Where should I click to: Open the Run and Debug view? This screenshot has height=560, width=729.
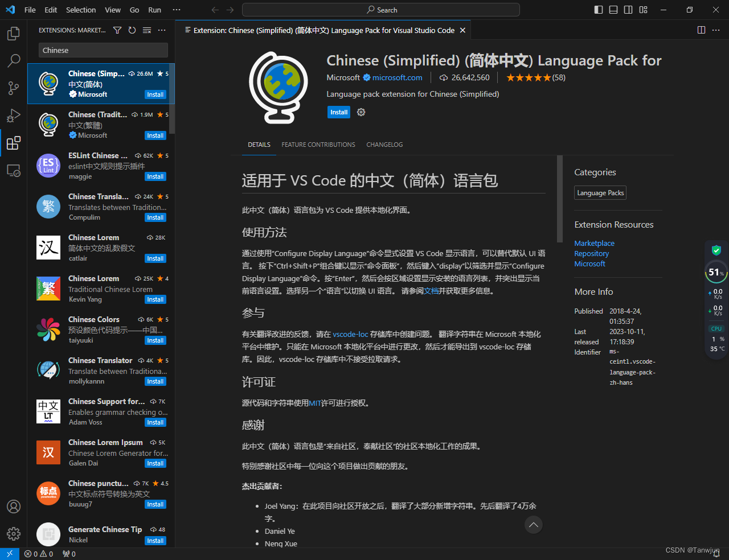(14, 116)
